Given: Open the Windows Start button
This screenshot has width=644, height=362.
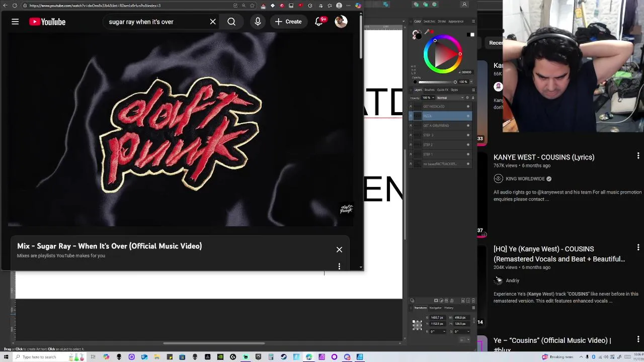Looking at the screenshot, I should coord(5,357).
